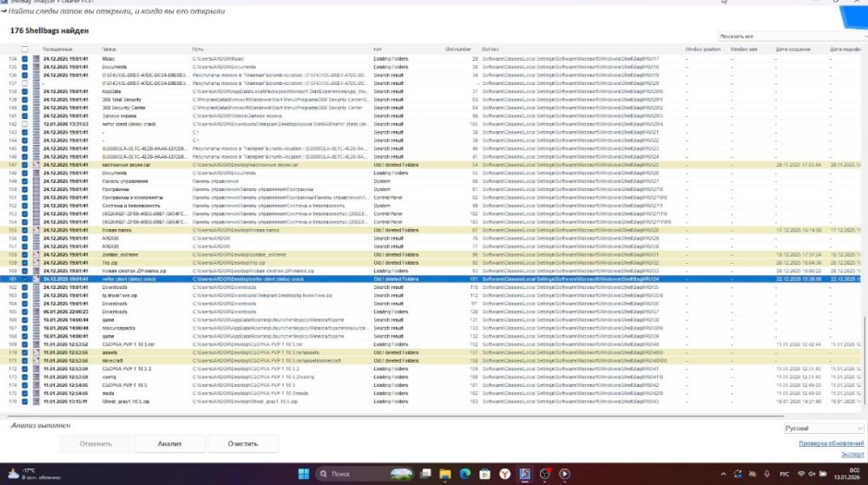
Task: Open Microsoft Store from the taskbar
Action: tap(485, 474)
